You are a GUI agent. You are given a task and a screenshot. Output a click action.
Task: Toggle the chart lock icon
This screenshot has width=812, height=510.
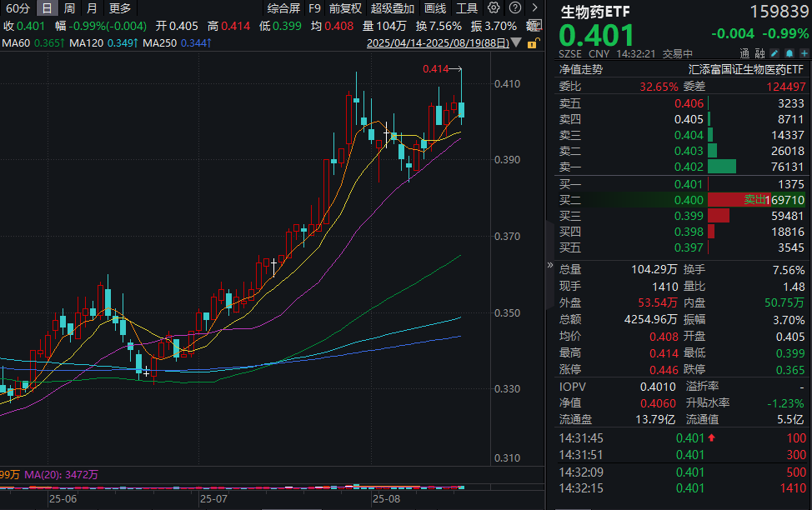pyautogui.click(x=533, y=42)
